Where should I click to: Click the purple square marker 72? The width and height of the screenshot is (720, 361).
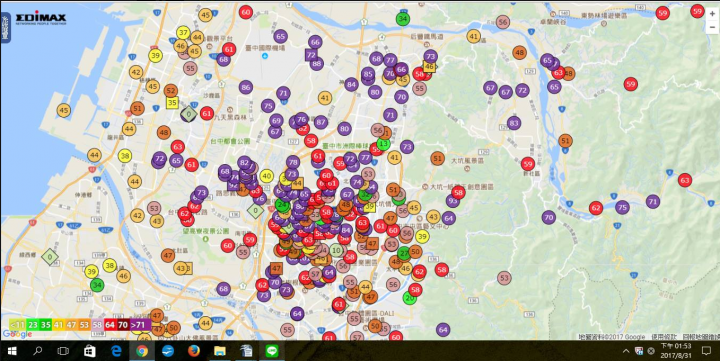(x=311, y=55)
